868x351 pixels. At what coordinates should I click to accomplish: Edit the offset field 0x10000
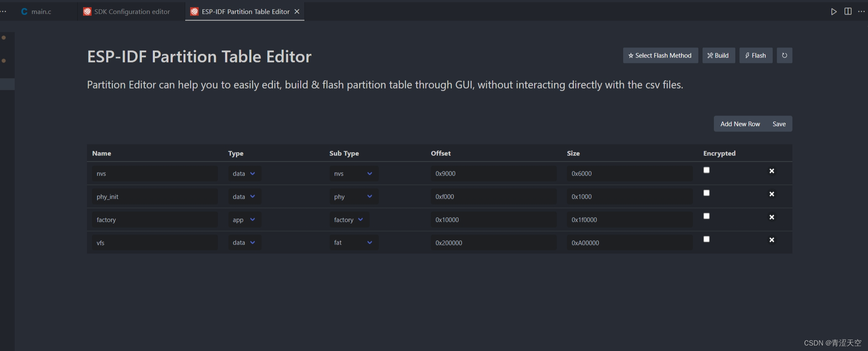(493, 220)
